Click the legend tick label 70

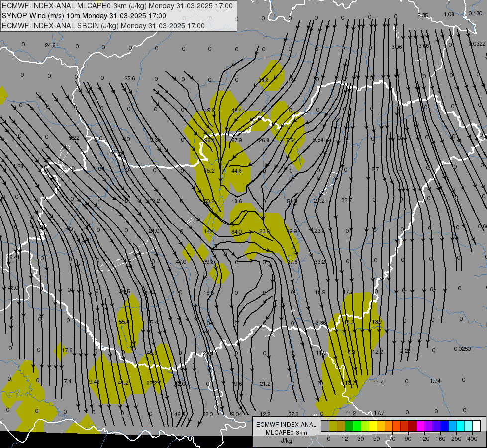click(x=392, y=439)
